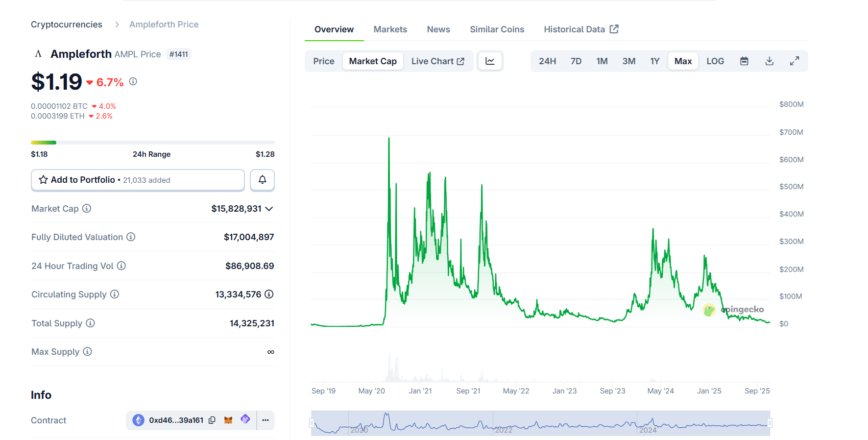The width and height of the screenshot is (868, 440).
Task: Show info icon beside price change percentage
Action: [133, 81]
